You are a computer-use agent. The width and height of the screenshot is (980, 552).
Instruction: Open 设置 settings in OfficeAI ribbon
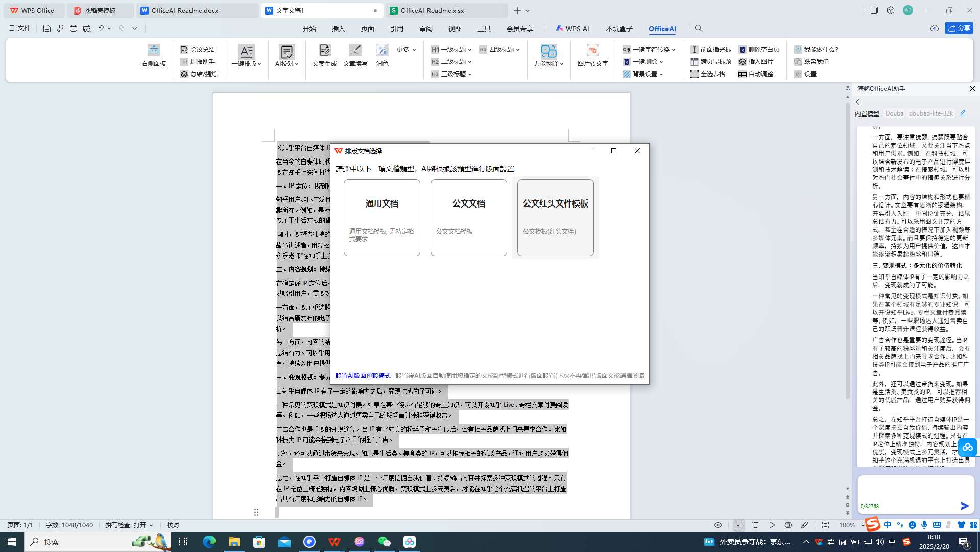(x=805, y=74)
